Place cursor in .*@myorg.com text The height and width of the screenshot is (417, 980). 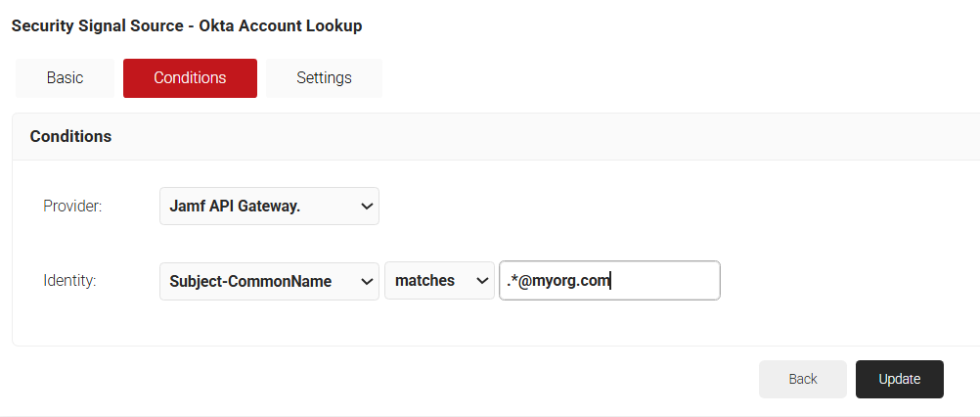coord(558,281)
